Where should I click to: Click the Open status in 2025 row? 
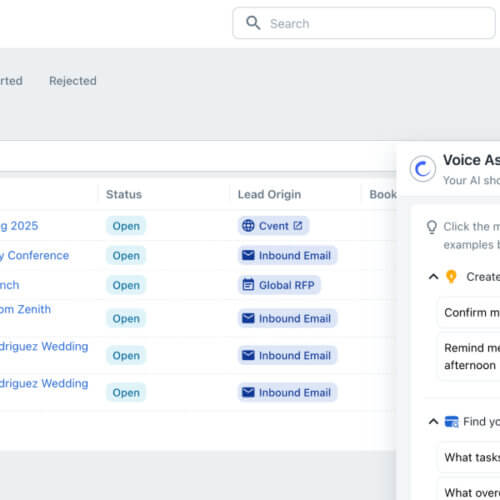(126, 226)
